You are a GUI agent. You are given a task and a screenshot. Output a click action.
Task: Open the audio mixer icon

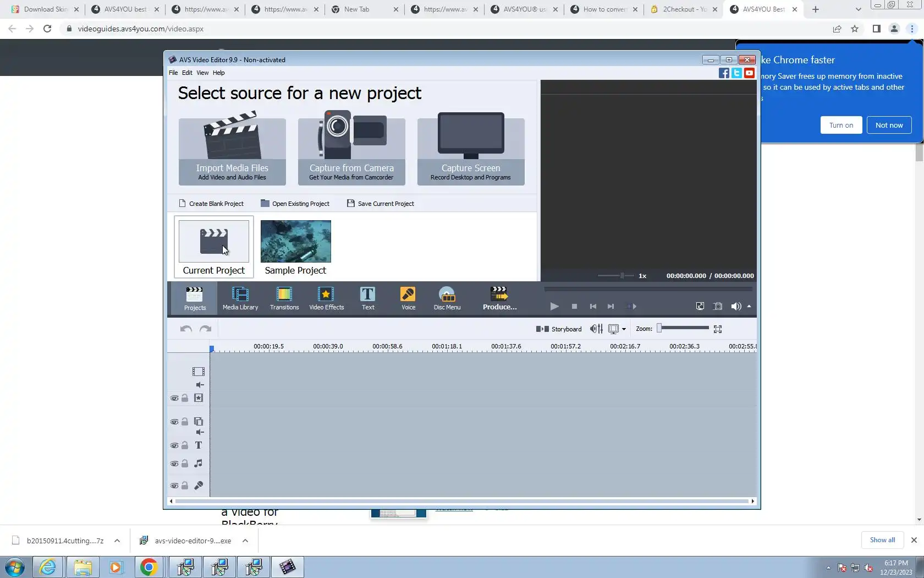pos(596,329)
